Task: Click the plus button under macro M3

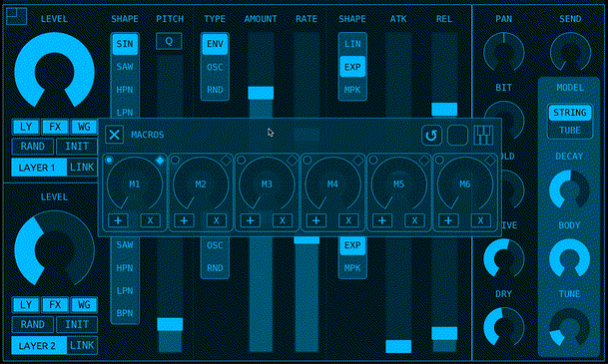Action: click(x=251, y=220)
